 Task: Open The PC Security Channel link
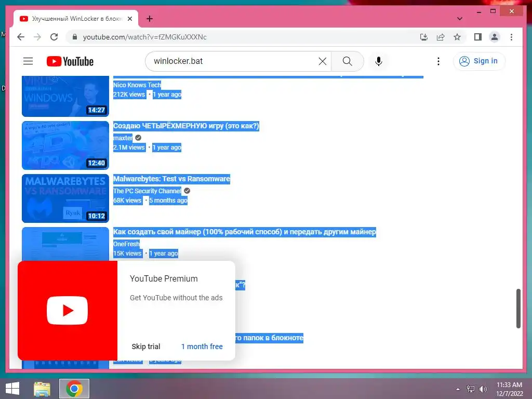pyautogui.click(x=147, y=191)
